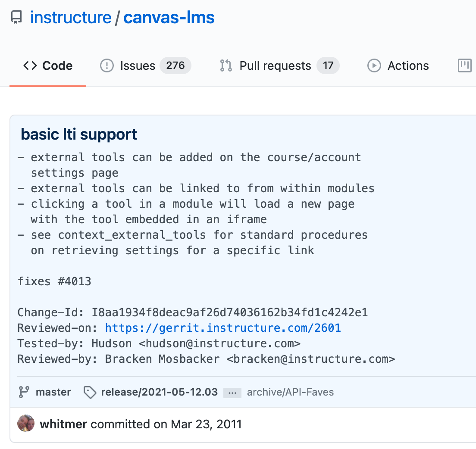Click the repository bookmark icon

click(16, 17)
